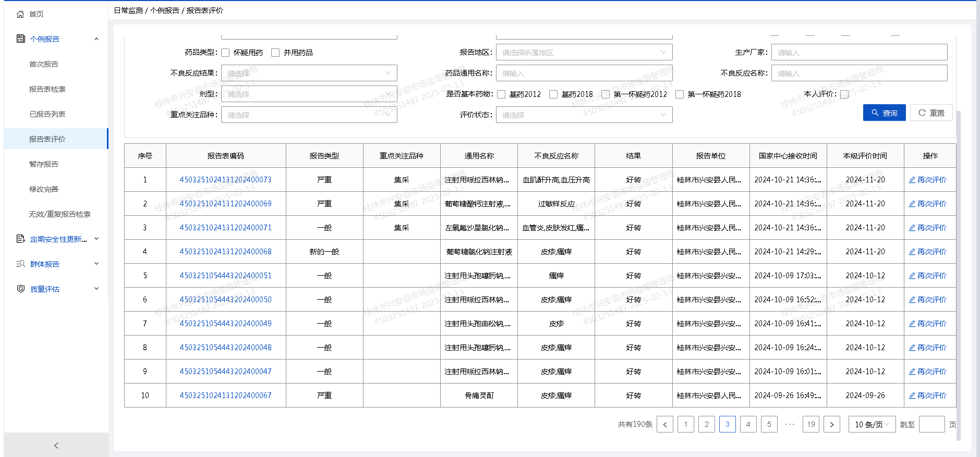Open the 报告地区 dropdown
The height and width of the screenshot is (457, 980).
pos(584,52)
